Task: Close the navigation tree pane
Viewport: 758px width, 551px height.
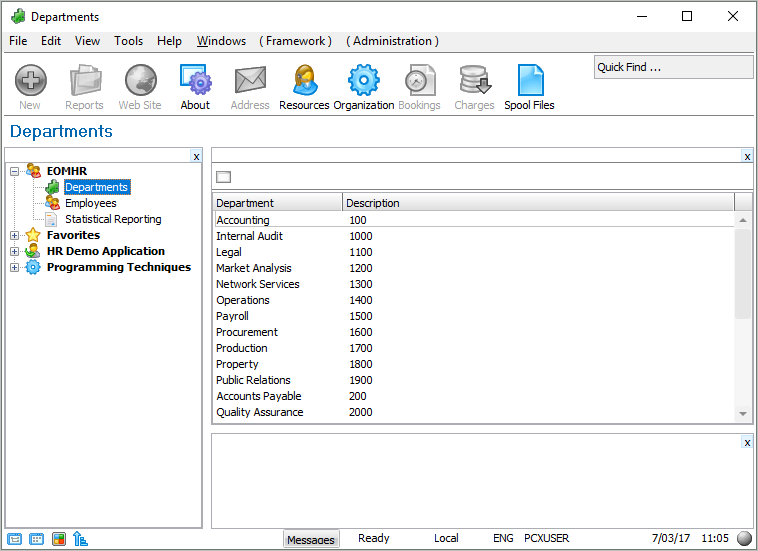Action: [196, 156]
